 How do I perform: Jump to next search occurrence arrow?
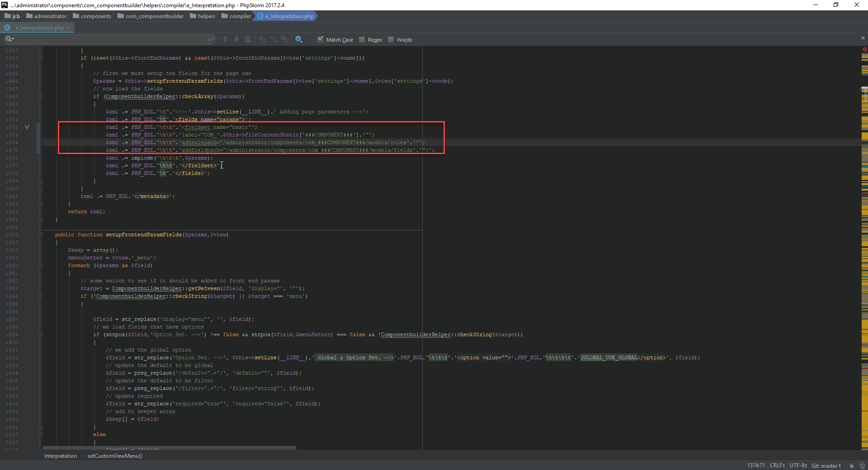pyautogui.click(x=236, y=39)
